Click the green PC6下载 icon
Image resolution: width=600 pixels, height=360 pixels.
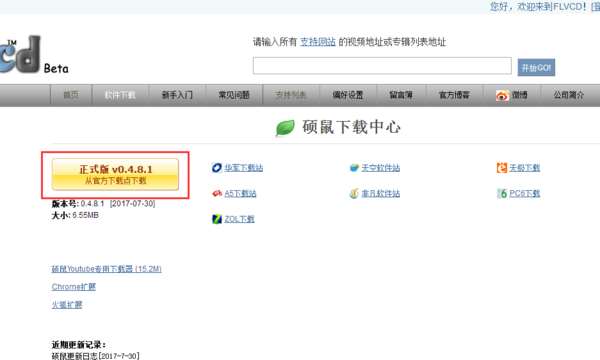tap(502, 193)
